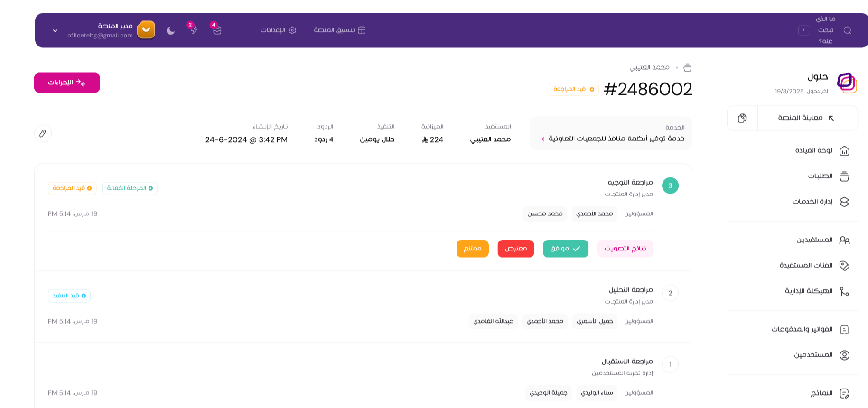Open the قيد المراجعة status dropdown
The width and height of the screenshot is (868, 408).
(574, 89)
